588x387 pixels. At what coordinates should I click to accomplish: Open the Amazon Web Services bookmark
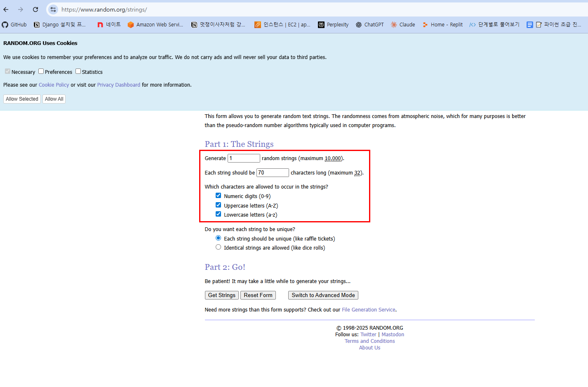[x=155, y=25]
